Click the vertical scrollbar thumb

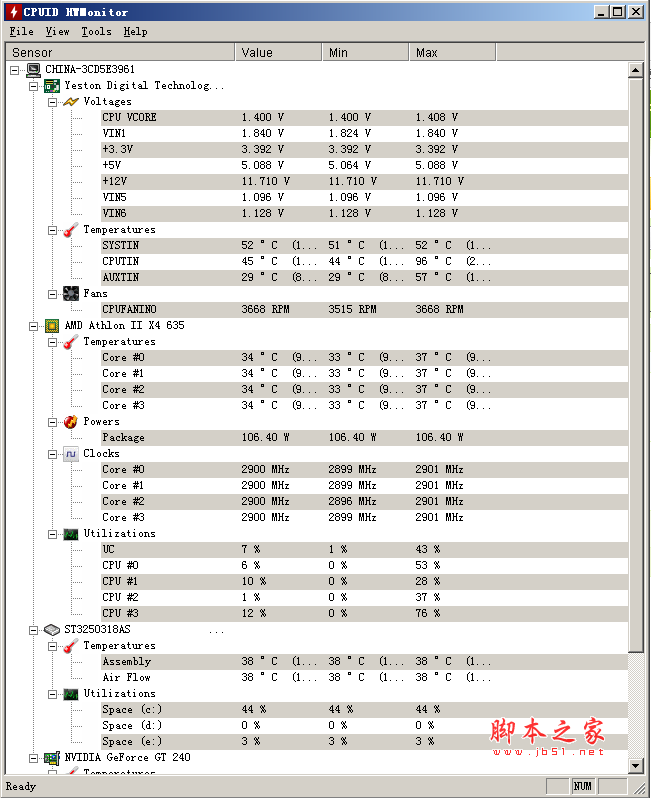(x=636, y=365)
